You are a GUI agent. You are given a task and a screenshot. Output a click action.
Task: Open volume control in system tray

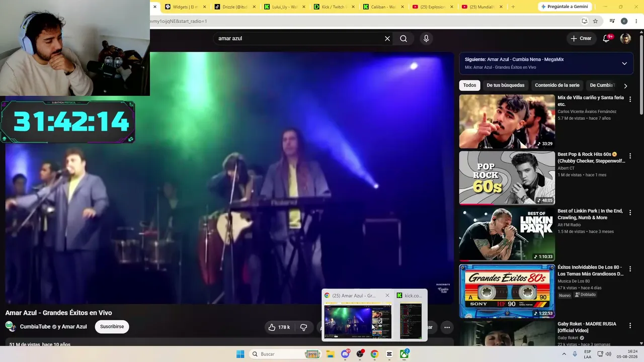pos(608,354)
